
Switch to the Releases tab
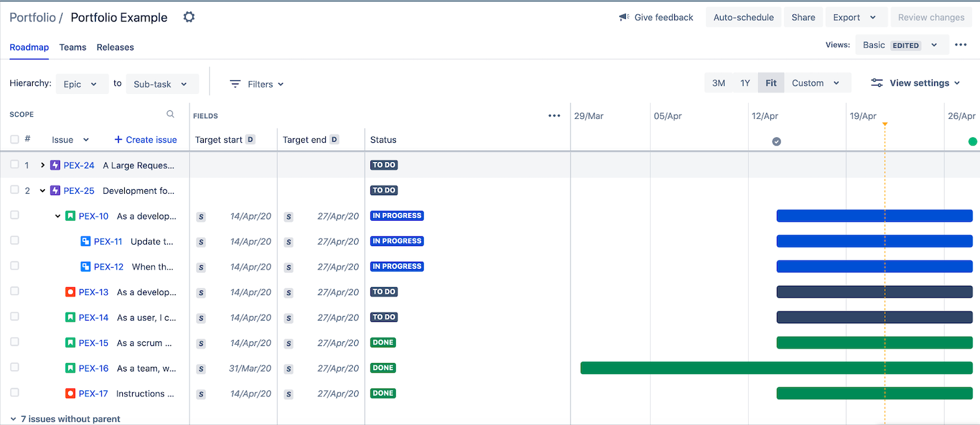click(115, 47)
